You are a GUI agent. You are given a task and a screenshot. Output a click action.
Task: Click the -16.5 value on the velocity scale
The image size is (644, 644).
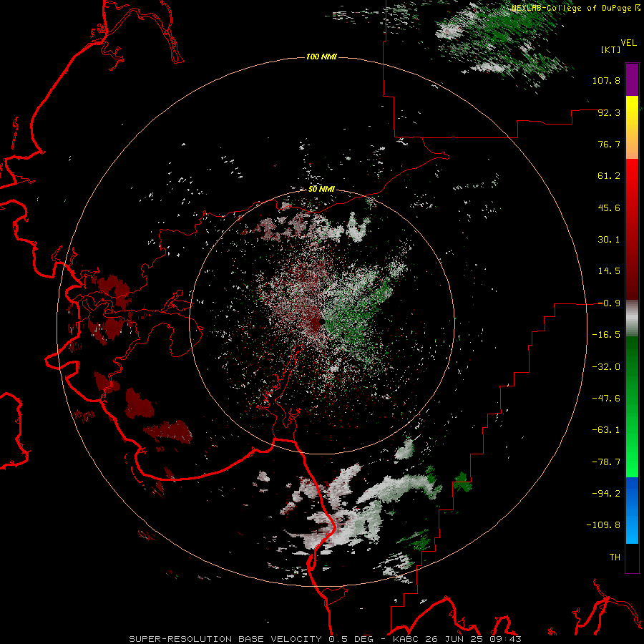606,335
